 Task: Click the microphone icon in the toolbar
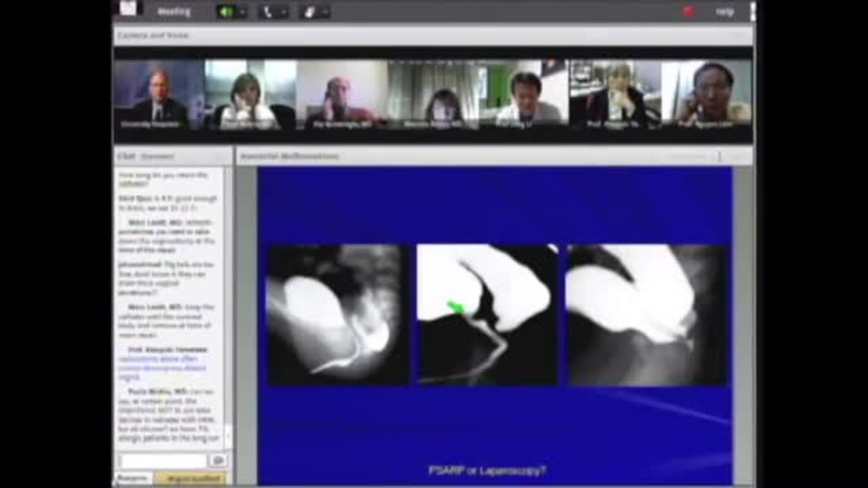coord(309,12)
